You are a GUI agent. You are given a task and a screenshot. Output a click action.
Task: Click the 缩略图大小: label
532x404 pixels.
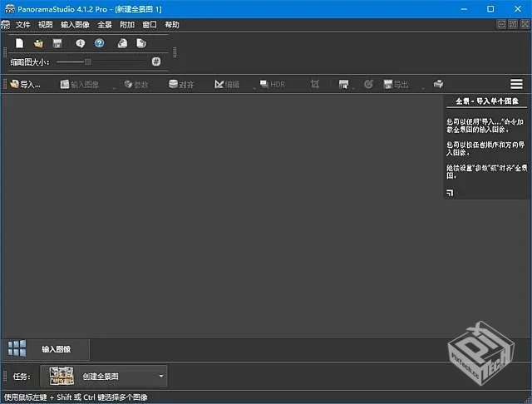tap(30, 62)
